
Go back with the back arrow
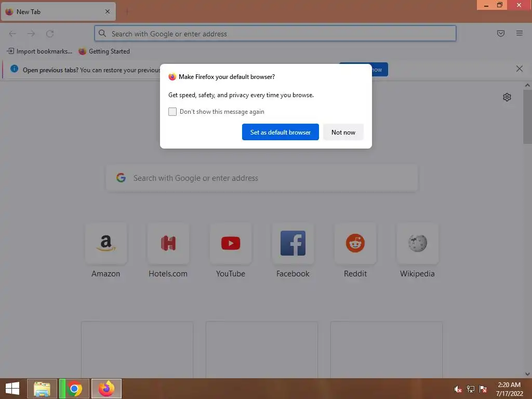coord(12,34)
